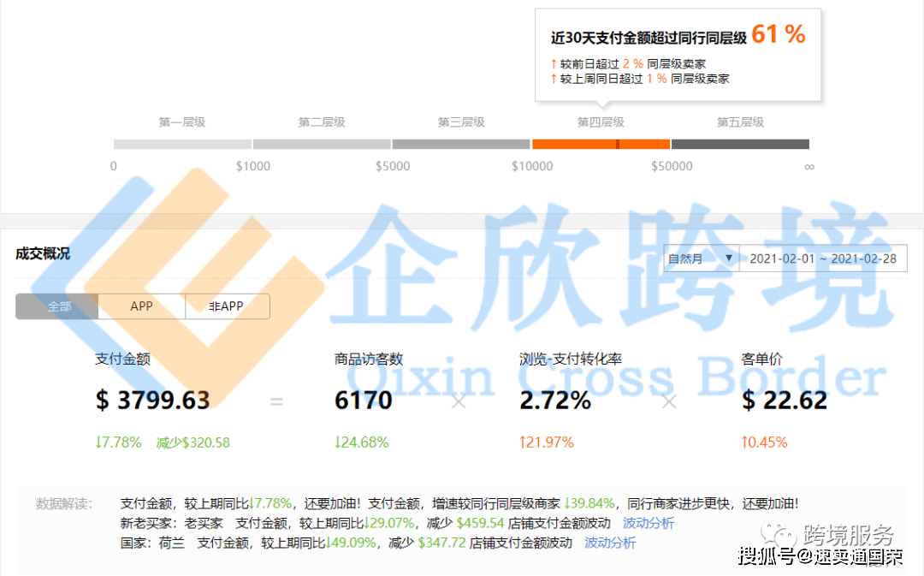Screen dimensions: 924x576
Task: Select the 商品访客数 metric value 6170
Action: coord(364,401)
